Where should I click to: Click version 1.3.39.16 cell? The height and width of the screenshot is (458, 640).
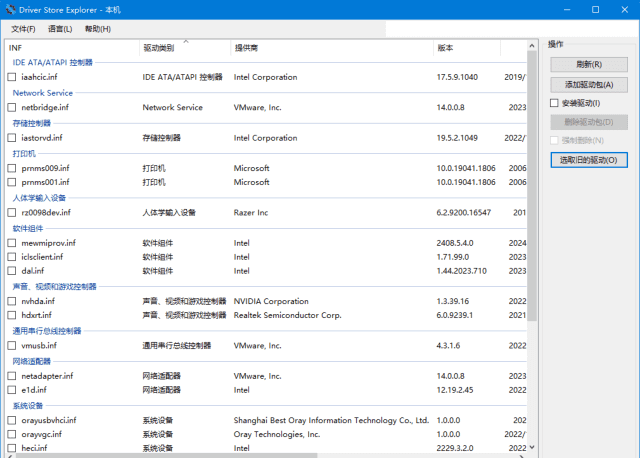(453, 301)
